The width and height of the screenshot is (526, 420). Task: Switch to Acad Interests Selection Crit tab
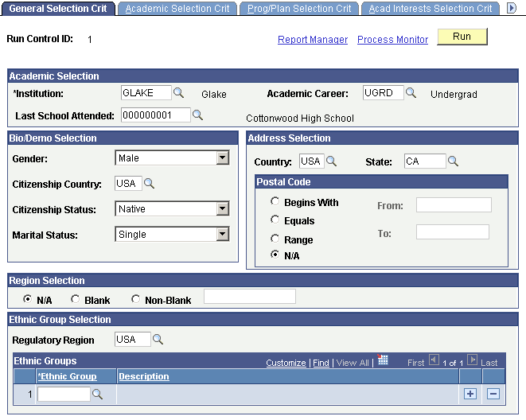pos(431,9)
